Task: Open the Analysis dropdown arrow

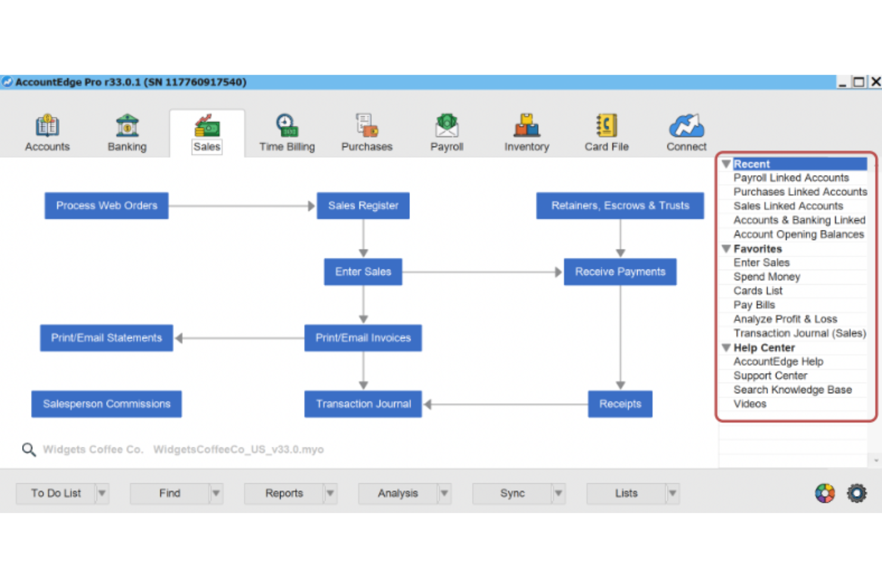Action: (445, 493)
